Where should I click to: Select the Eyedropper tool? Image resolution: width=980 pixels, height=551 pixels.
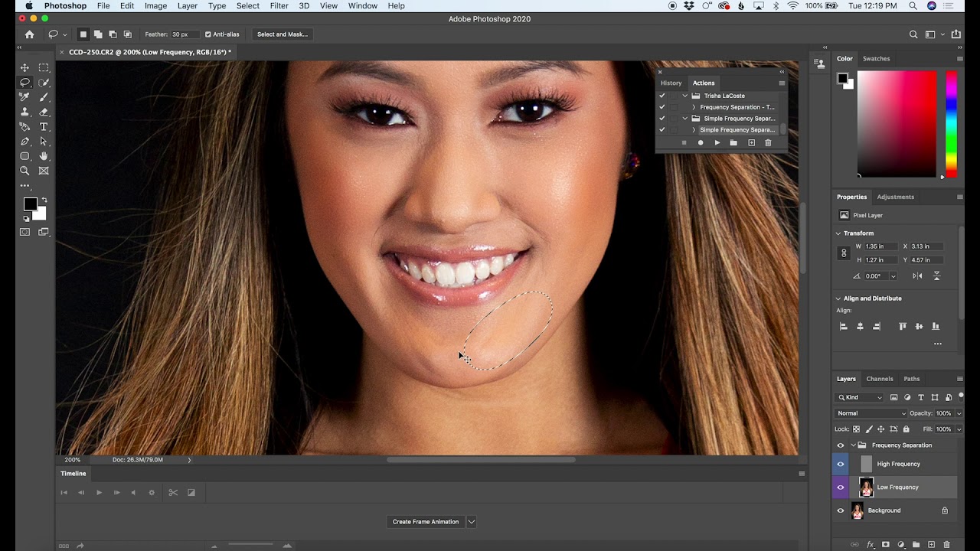pyautogui.click(x=24, y=97)
